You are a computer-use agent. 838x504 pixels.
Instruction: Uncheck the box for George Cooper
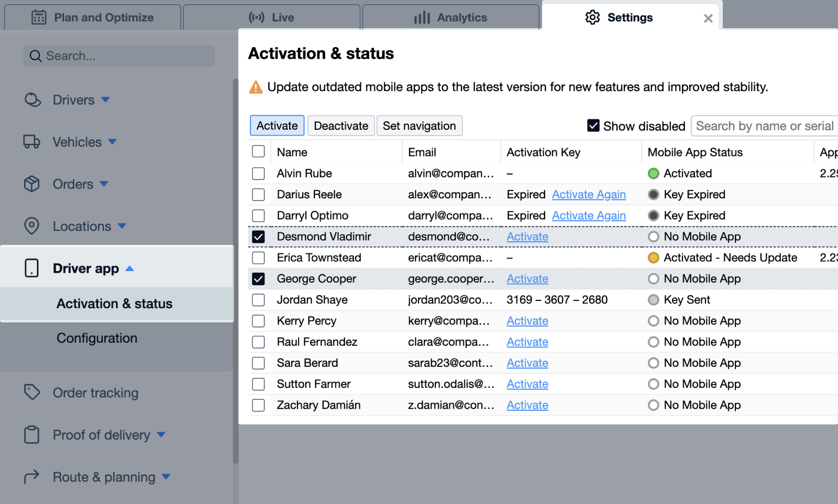coord(258,279)
